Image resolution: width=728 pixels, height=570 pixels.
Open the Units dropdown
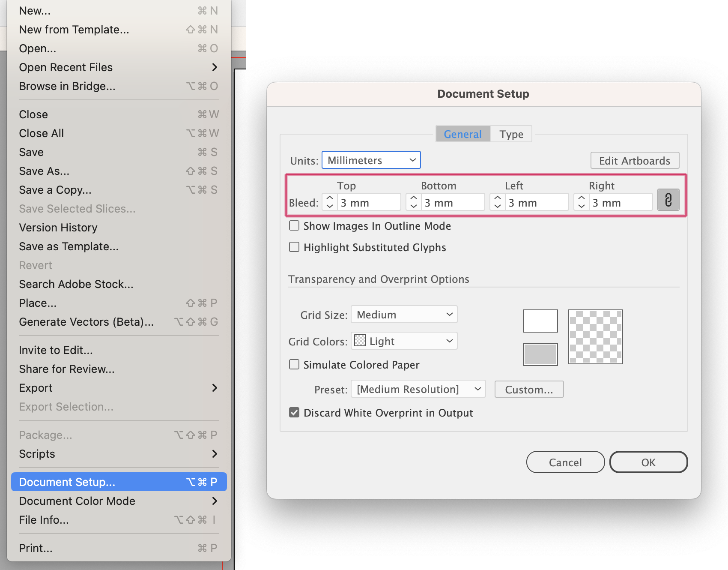[371, 160]
